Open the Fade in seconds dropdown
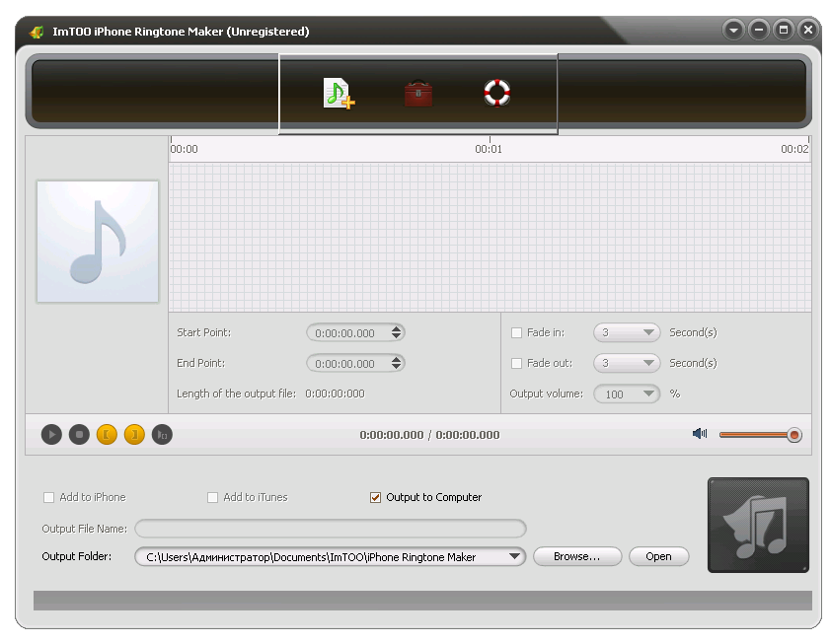This screenshot has width=831, height=644. pyautogui.click(x=627, y=332)
